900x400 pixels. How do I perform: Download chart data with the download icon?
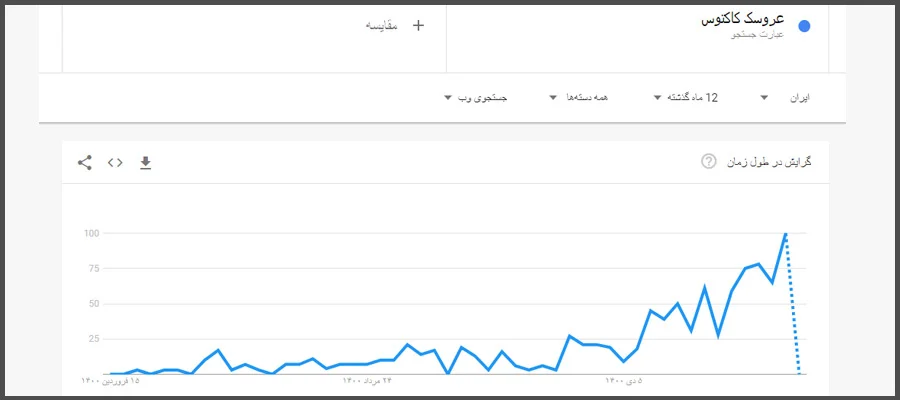pos(145,162)
